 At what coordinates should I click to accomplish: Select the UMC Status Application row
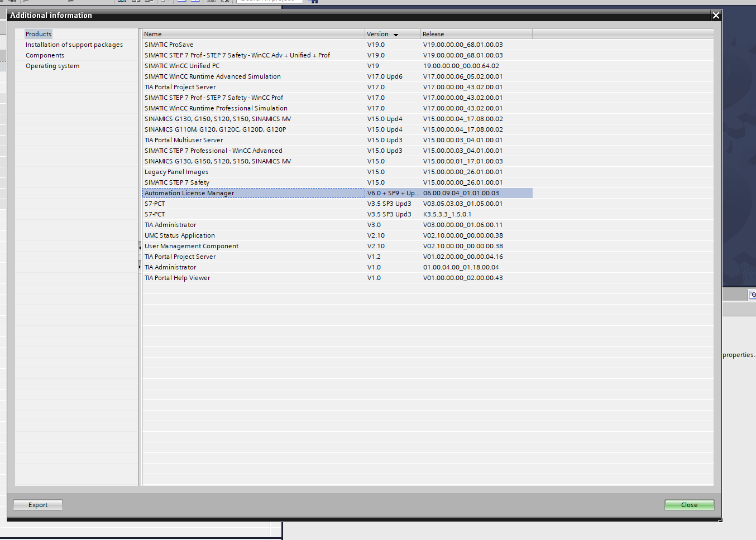[x=337, y=235]
